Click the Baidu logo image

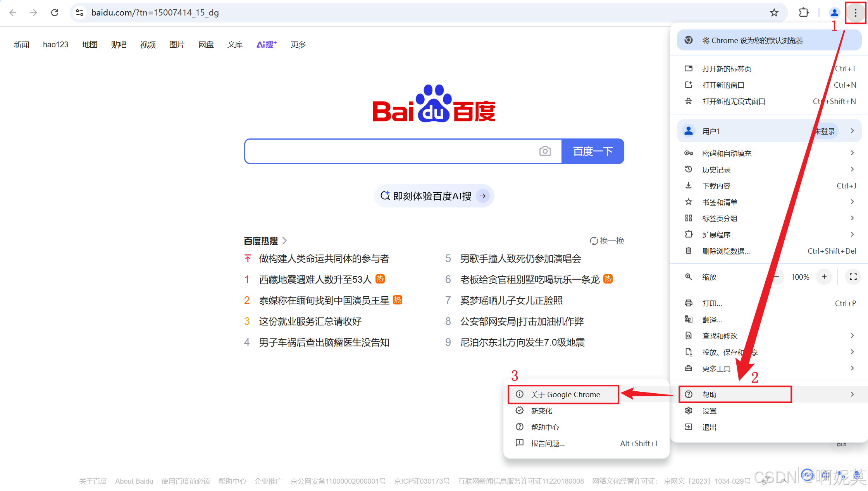[434, 104]
